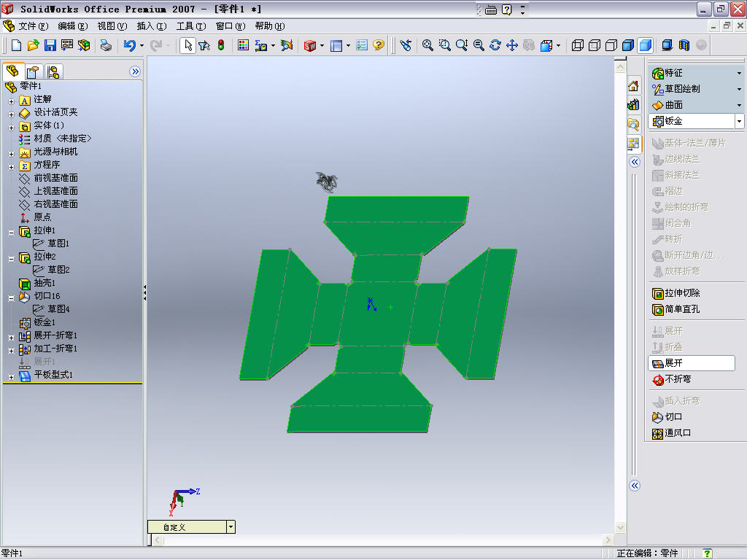The height and width of the screenshot is (560, 747).
Task: Toggle the Shaded display mode
Action: [646, 45]
